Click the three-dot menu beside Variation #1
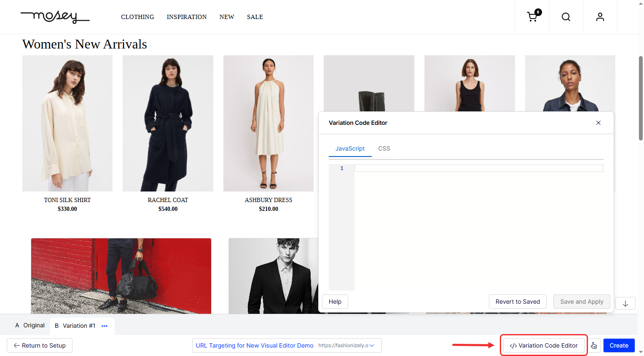This screenshot has height=356, width=644. coord(105,326)
